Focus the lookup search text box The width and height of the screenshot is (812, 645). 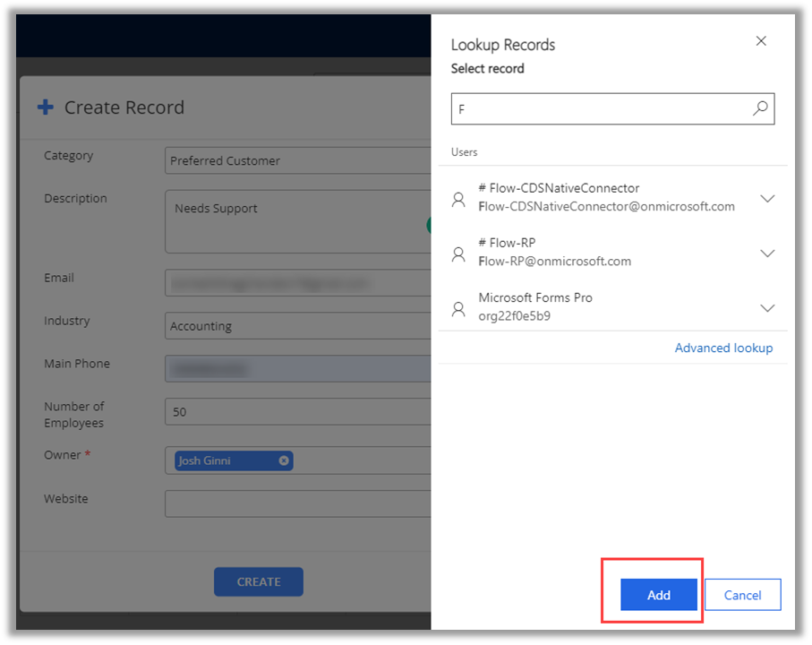tap(600, 109)
